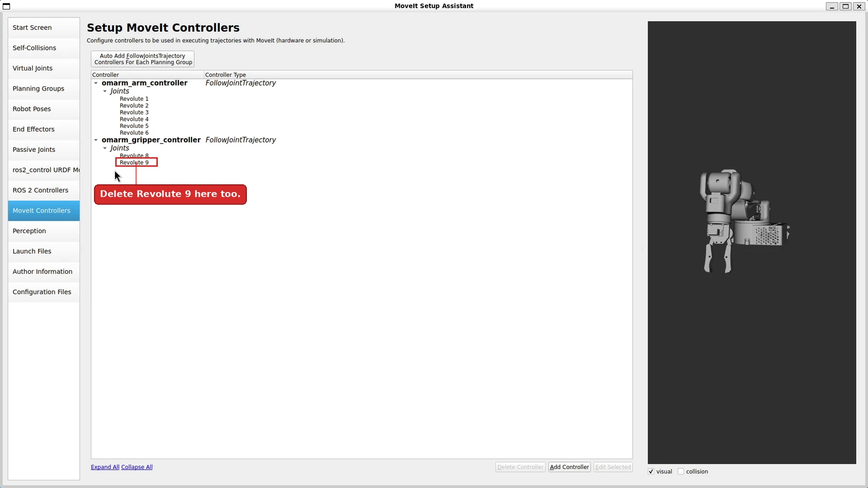Image resolution: width=868 pixels, height=488 pixels.
Task: Open the Start Screen page
Action: [44, 28]
